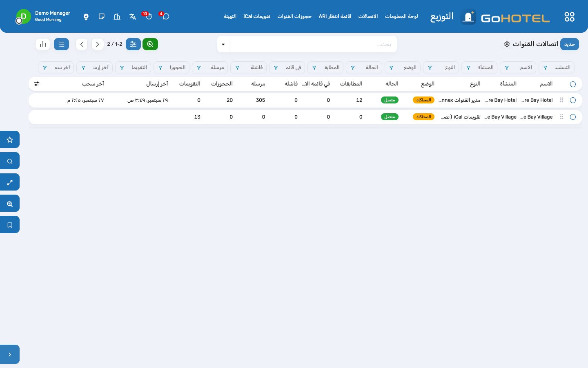This screenshot has height=368, width=588.
Task: Click the 1-2 / 2 pager counter
Action: pos(115,44)
